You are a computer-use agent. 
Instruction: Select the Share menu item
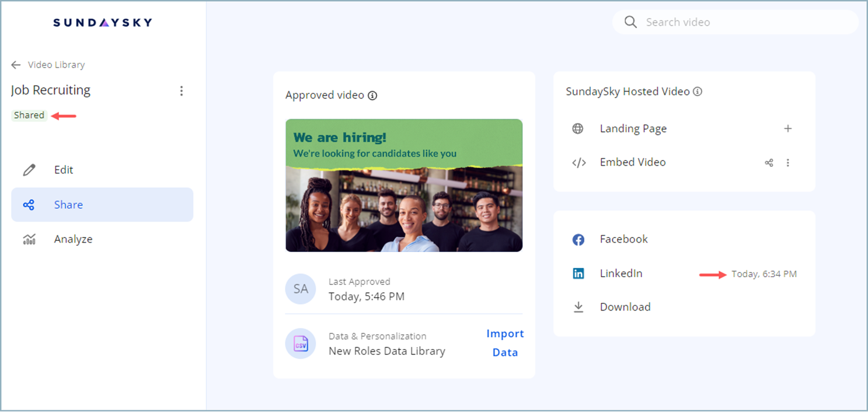point(102,205)
